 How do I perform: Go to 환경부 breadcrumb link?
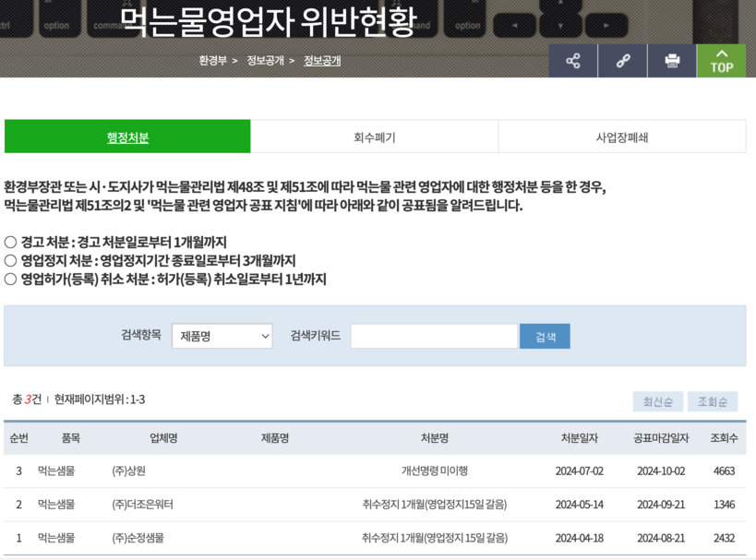tap(212, 61)
